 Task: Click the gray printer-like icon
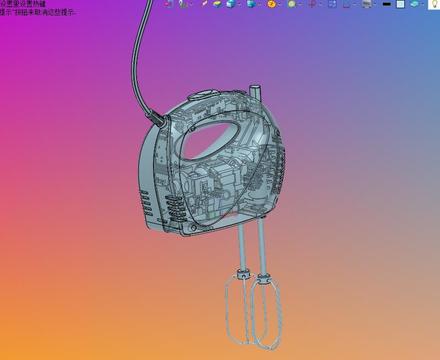(367, 4)
